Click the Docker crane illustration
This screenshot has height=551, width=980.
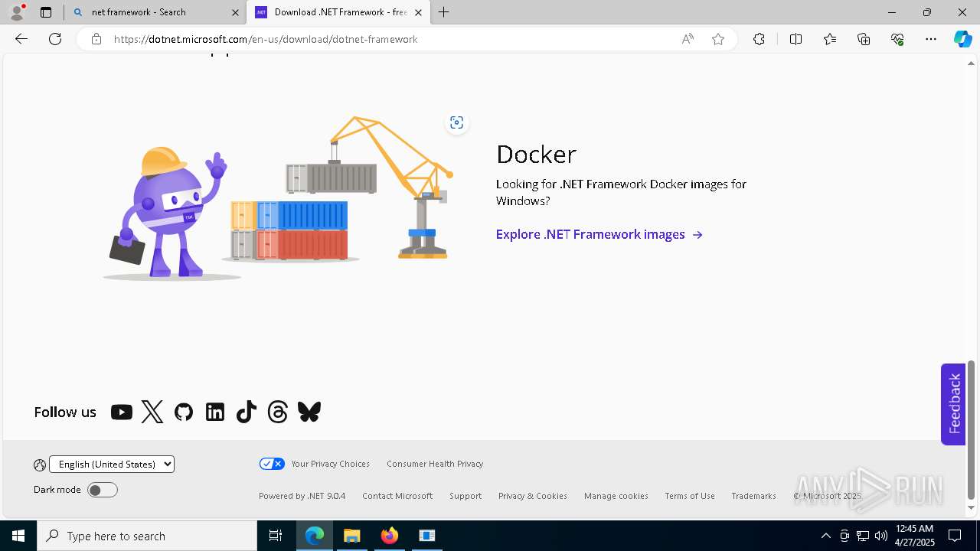pos(279,197)
